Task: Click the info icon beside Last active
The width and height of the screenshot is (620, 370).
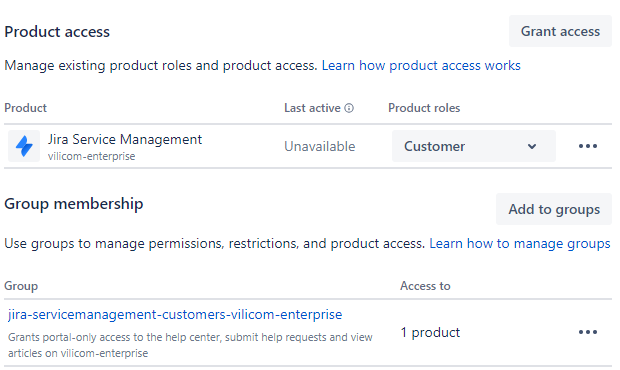Action: (x=349, y=108)
